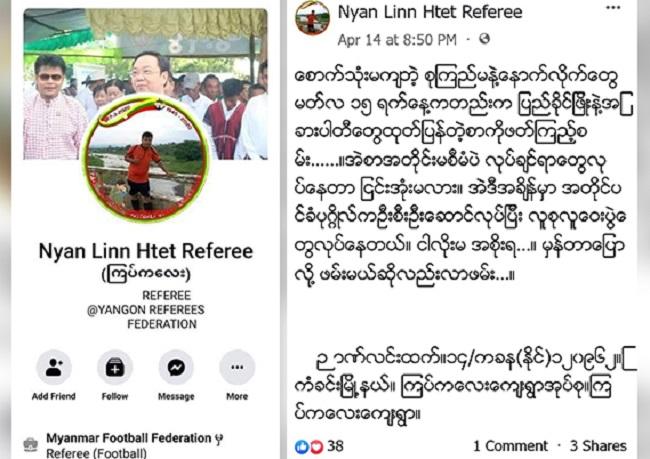Open the More options circle button
Viewport: 650px width, 459px height.
click(237, 367)
